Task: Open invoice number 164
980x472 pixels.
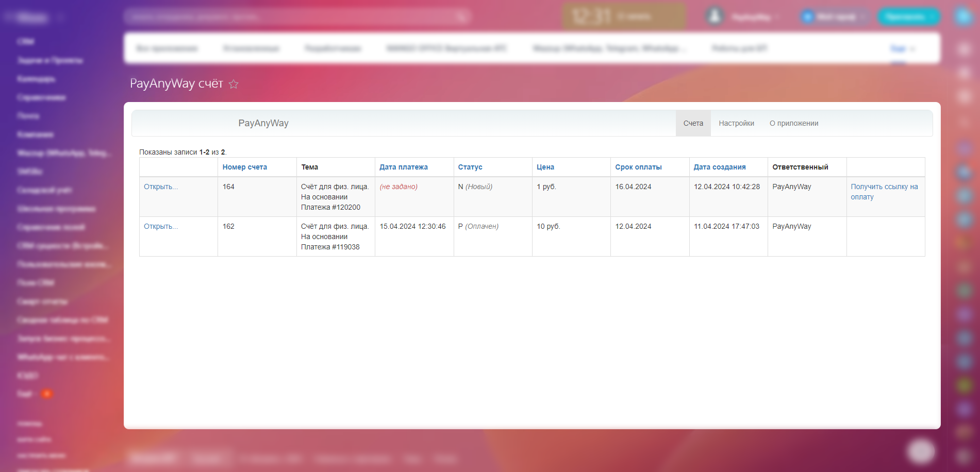Action: point(160,187)
